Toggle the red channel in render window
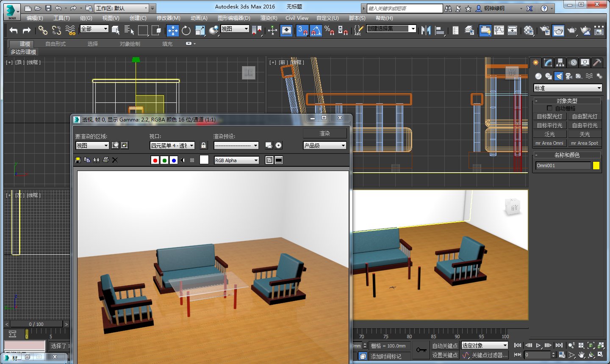This screenshot has width=610, height=364. (x=155, y=160)
